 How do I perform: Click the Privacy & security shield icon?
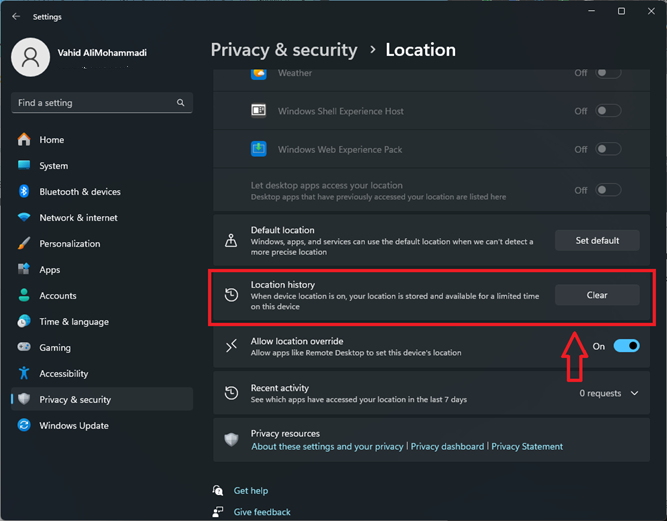[x=24, y=399]
